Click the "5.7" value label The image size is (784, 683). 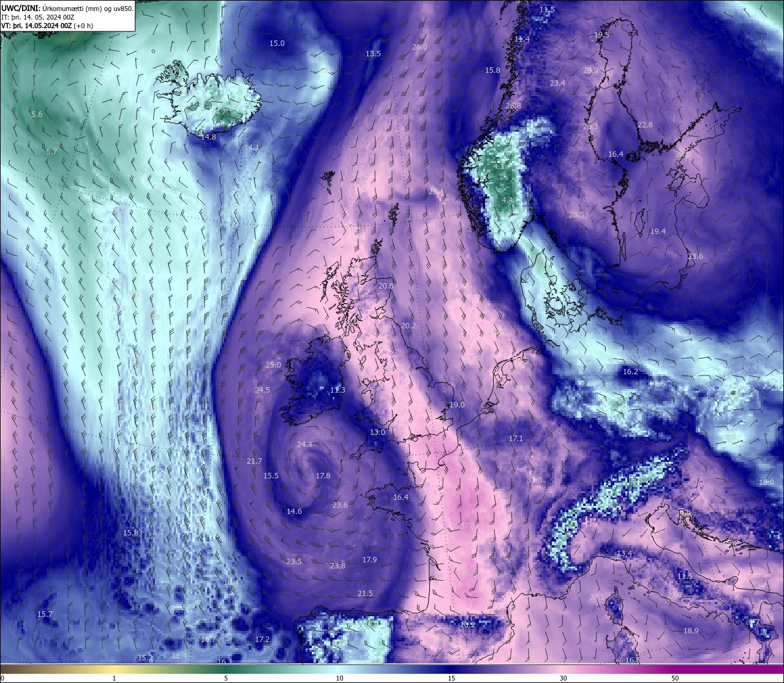[x=51, y=152]
